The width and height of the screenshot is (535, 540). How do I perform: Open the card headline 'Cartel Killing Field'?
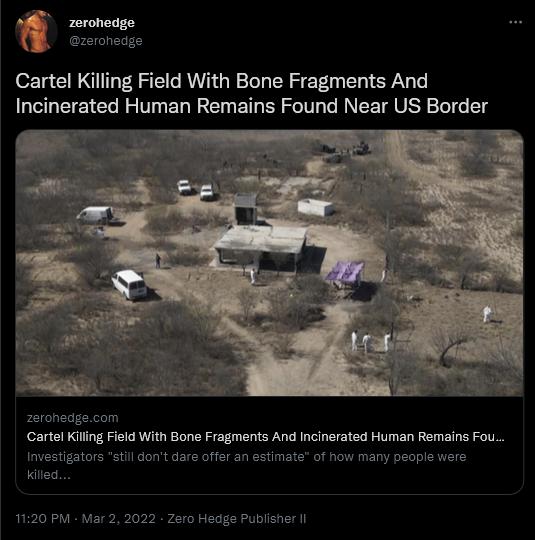click(x=265, y=437)
